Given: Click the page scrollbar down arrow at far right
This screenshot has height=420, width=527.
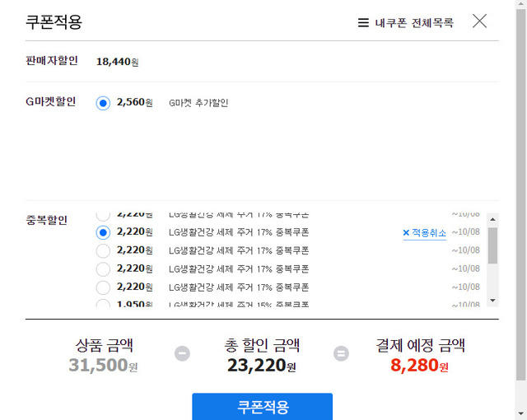Looking at the screenshot, I should 520,413.
